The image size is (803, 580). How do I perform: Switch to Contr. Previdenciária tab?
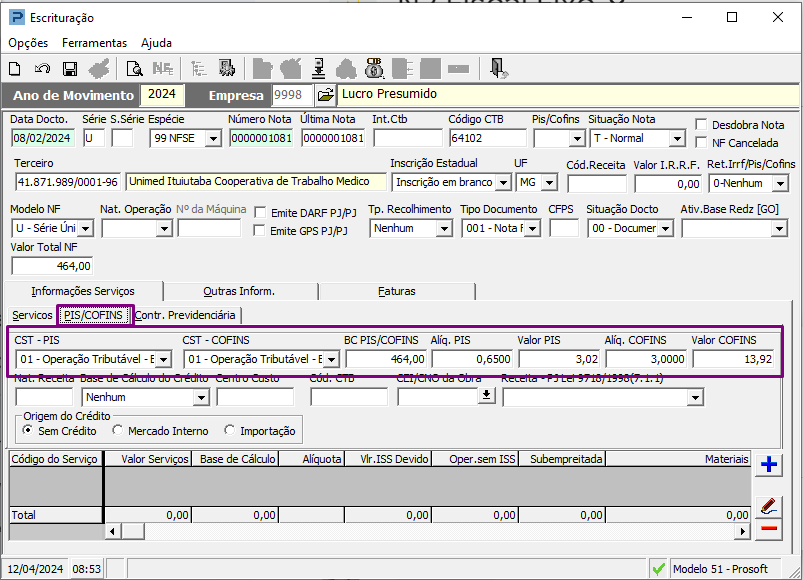pos(186,315)
